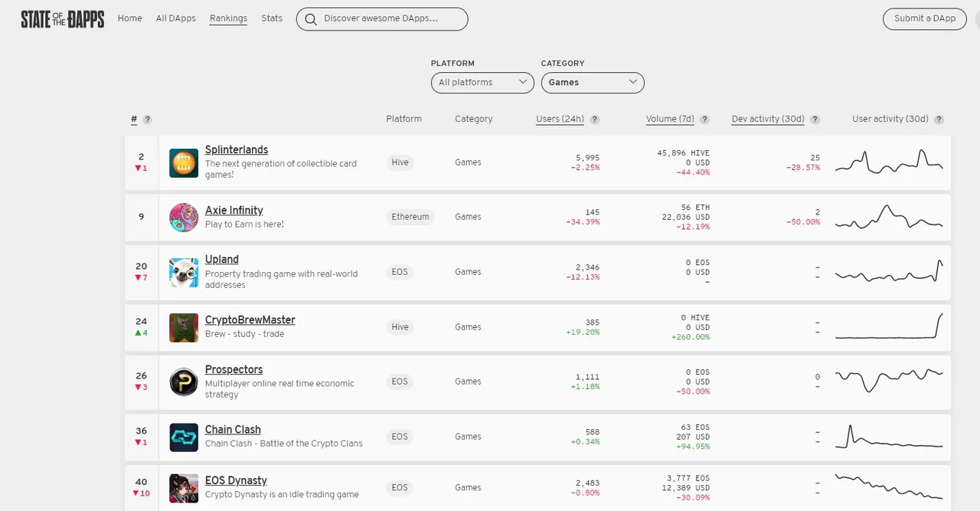Click the Chain Clash user activity sparkline

[889, 437]
